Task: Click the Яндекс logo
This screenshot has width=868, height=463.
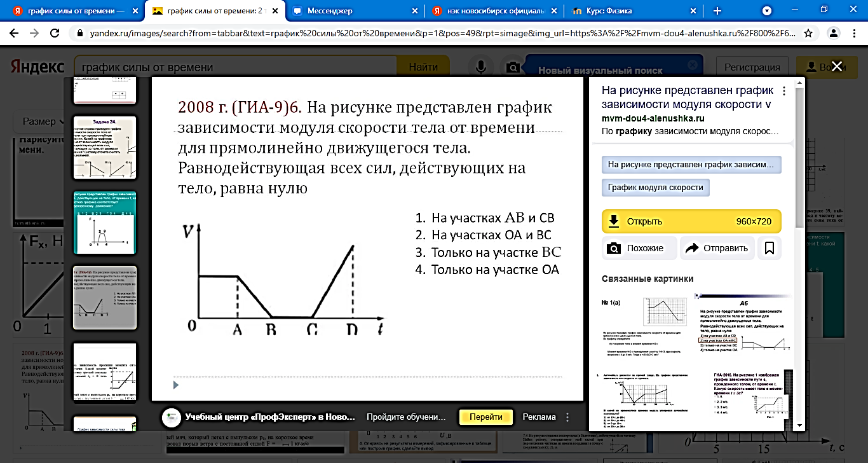Action: point(36,67)
